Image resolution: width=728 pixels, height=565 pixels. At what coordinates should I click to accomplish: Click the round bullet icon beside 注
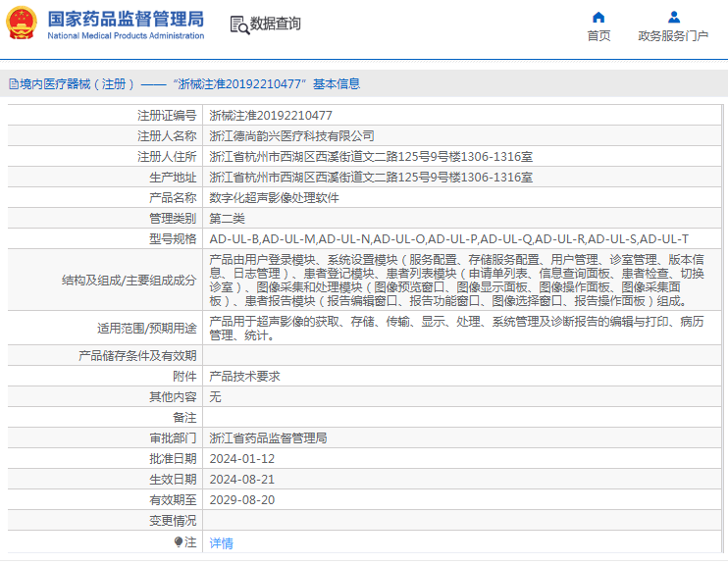(178, 541)
